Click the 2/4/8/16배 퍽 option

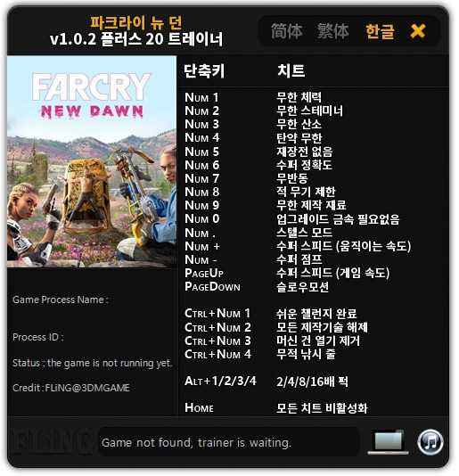pyautogui.click(x=314, y=382)
